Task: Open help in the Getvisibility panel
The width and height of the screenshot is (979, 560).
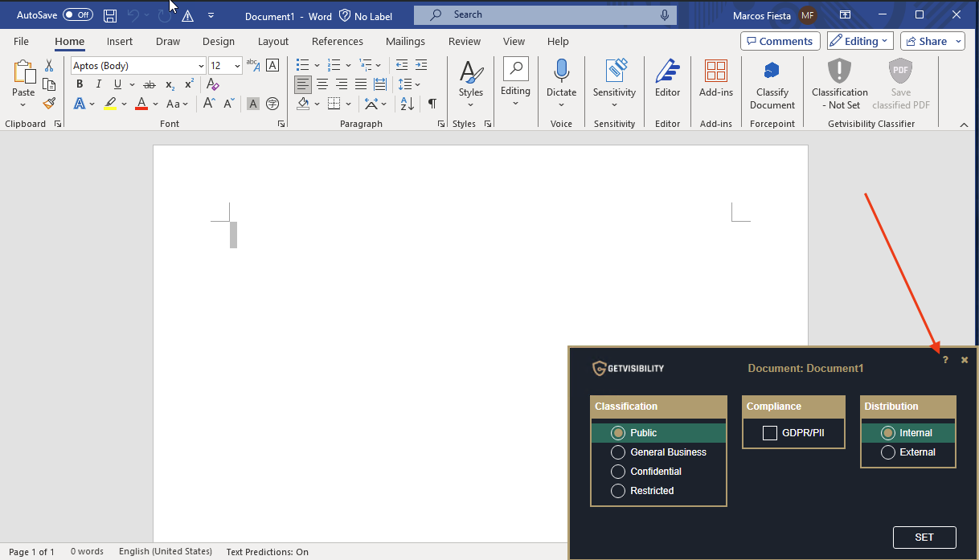Action: coord(945,360)
